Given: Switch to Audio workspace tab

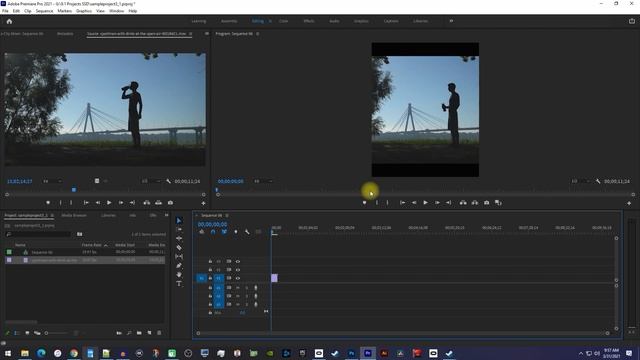Looking at the screenshot, I should point(334,21).
